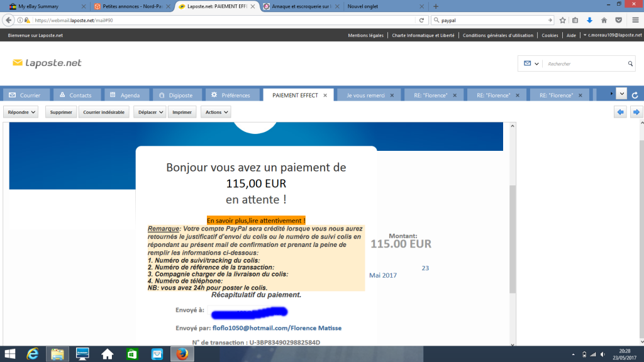Bookmark this page with star icon
The height and width of the screenshot is (362, 644).
(x=562, y=20)
